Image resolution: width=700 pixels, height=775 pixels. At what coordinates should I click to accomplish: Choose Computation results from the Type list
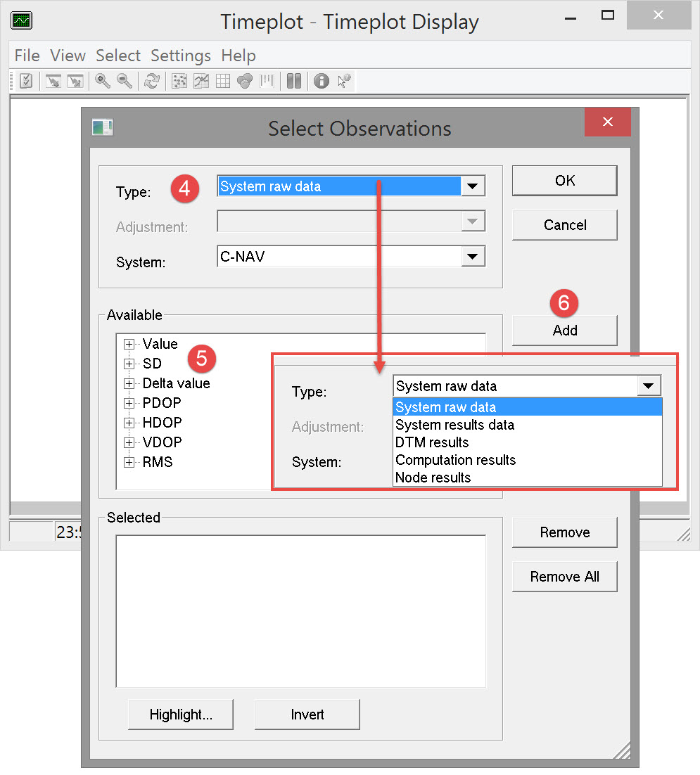(456, 460)
